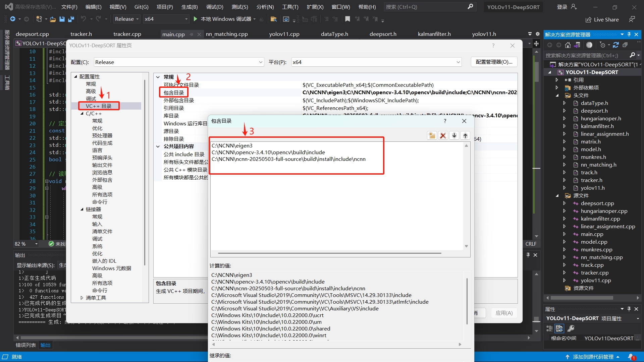Click the move line down arrow icon
This screenshot has width=644, height=362.
[454, 135]
